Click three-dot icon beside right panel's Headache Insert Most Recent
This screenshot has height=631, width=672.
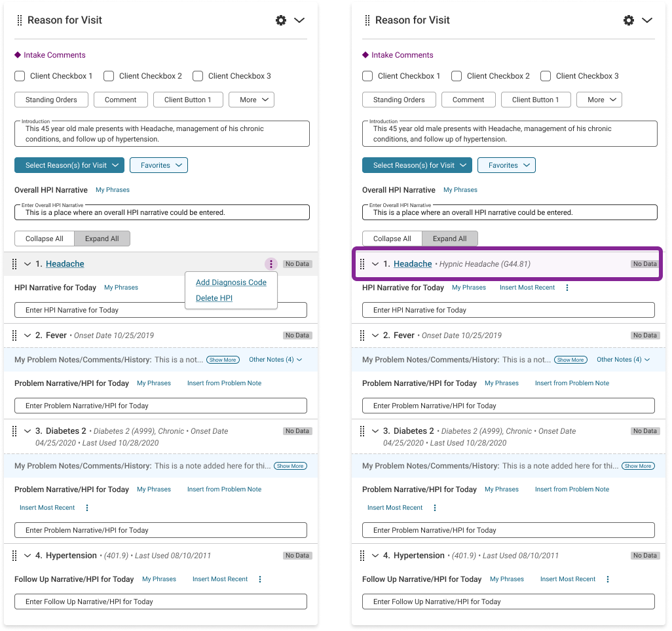click(567, 288)
